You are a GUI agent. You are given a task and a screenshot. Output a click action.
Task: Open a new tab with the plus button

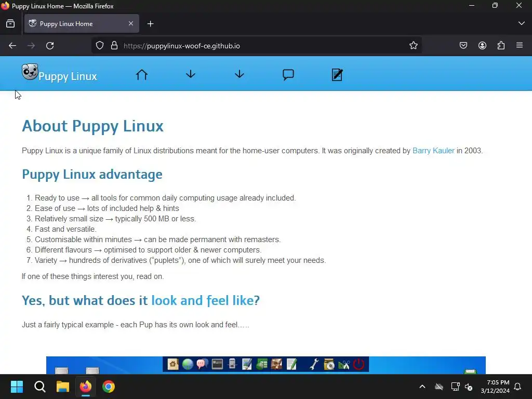151,23
